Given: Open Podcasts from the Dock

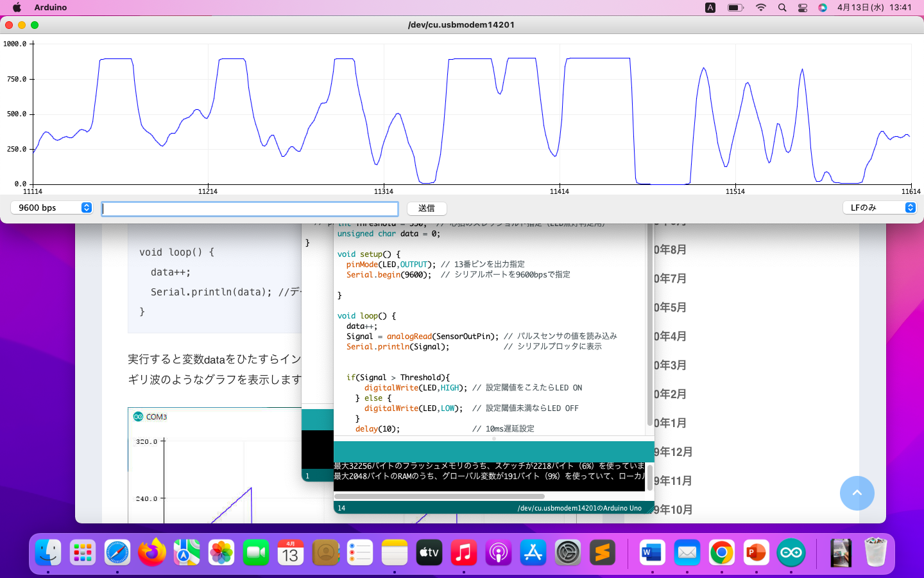Looking at the screenshot, I should 499,552.
